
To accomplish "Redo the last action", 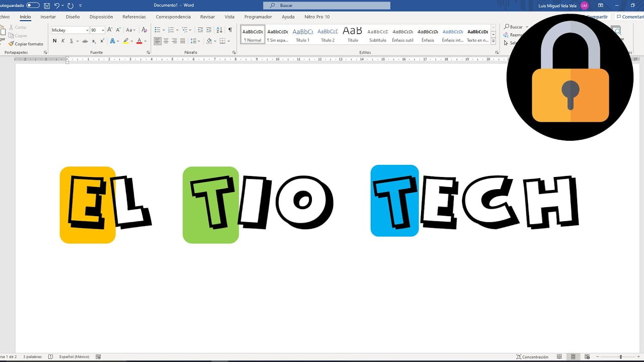I will (70, 6).
